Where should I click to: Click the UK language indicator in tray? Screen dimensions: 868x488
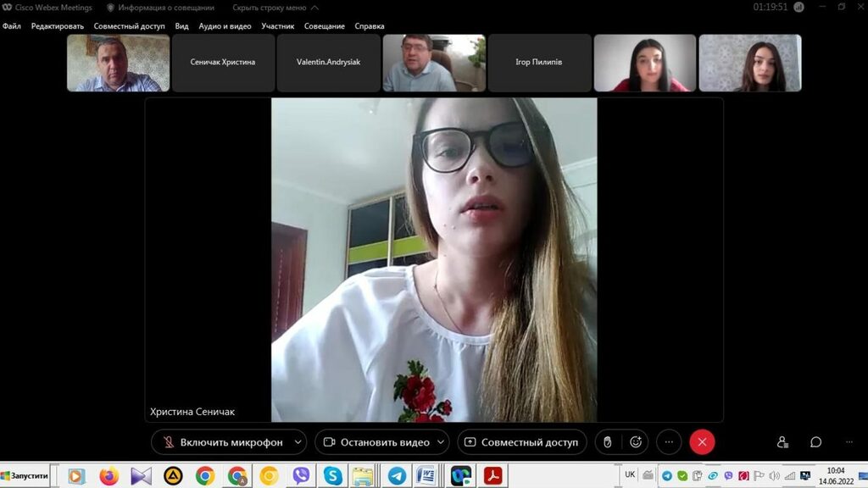630,475
